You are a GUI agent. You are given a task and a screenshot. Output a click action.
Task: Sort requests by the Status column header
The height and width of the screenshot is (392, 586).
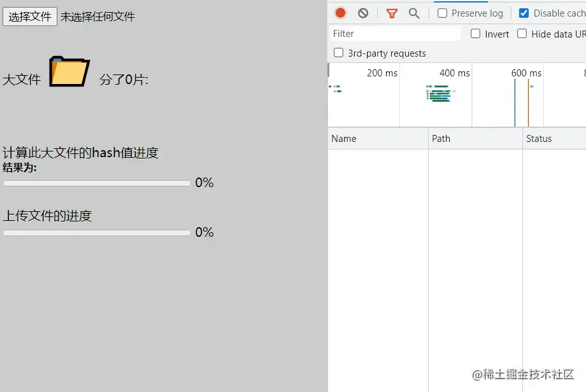click(554, 139)
